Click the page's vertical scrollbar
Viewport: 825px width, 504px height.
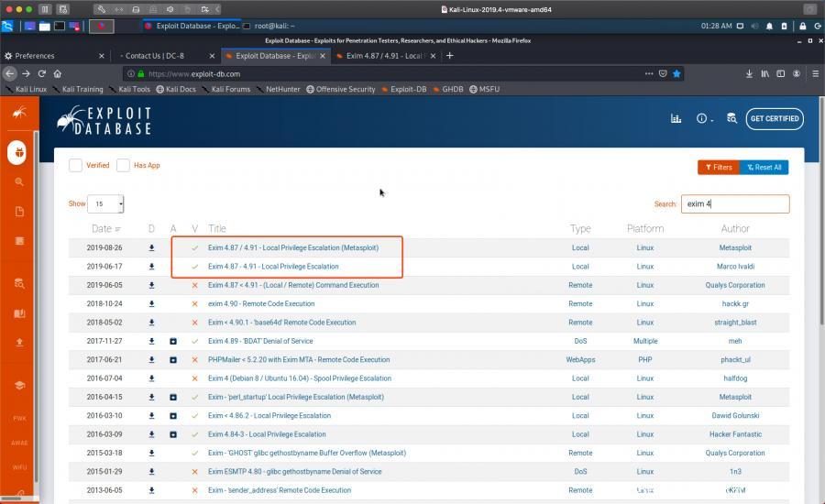(x=821, y=211)
